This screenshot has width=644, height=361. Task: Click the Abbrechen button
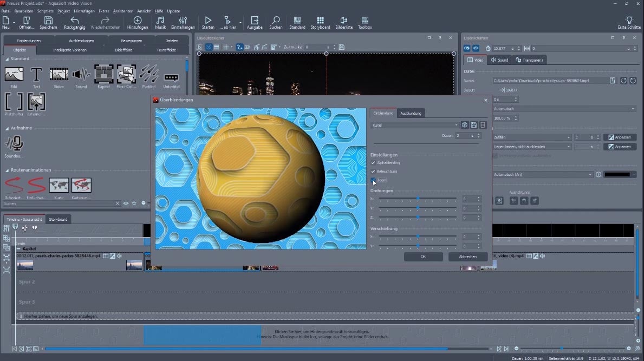467,257
